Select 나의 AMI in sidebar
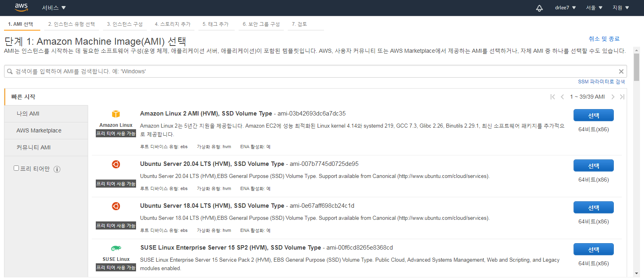 pos(46,114)
